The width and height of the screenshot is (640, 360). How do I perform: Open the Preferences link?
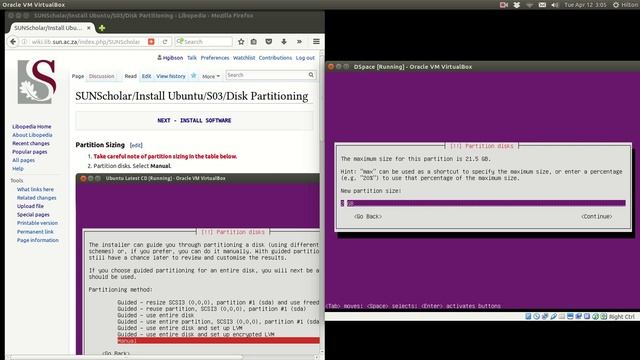(x=215, y=58)
